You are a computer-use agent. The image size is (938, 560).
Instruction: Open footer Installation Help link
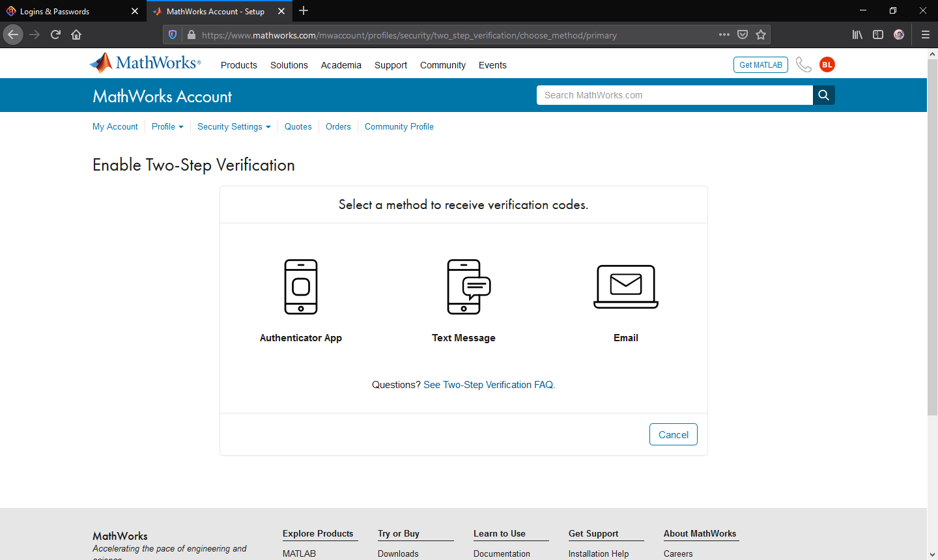pyautogui.click(x=599, y=553)
